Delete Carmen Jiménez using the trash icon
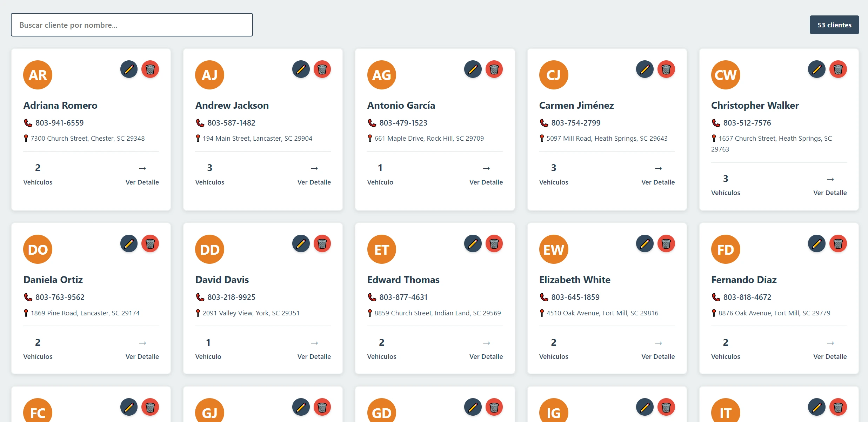Viewport: 868px width, 422px height. coord(667,69)
